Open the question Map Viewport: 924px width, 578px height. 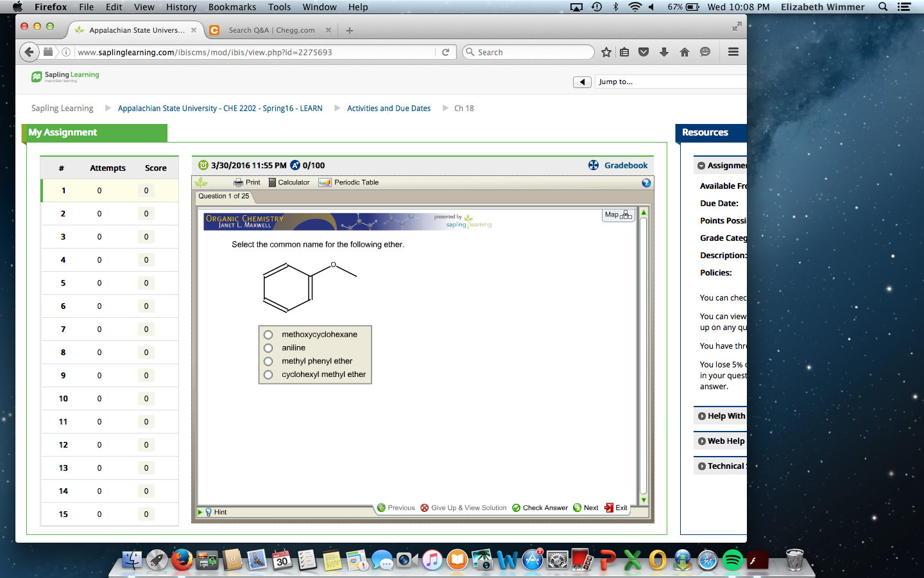[618, 215]
